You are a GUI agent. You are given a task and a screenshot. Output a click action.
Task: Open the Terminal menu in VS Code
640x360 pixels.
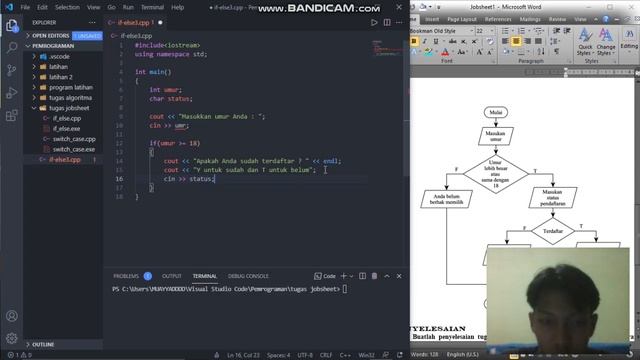pos(152,7)
